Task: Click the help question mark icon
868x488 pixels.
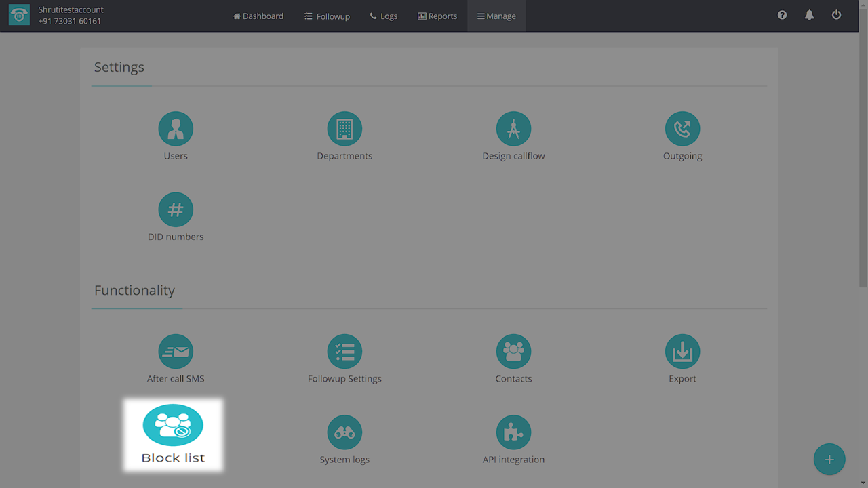Action: (x=782, y=15)
